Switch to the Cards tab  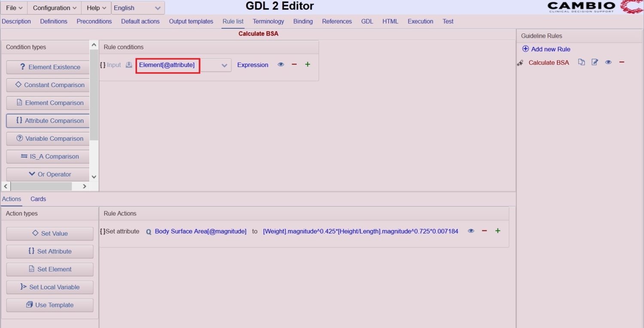38,199
